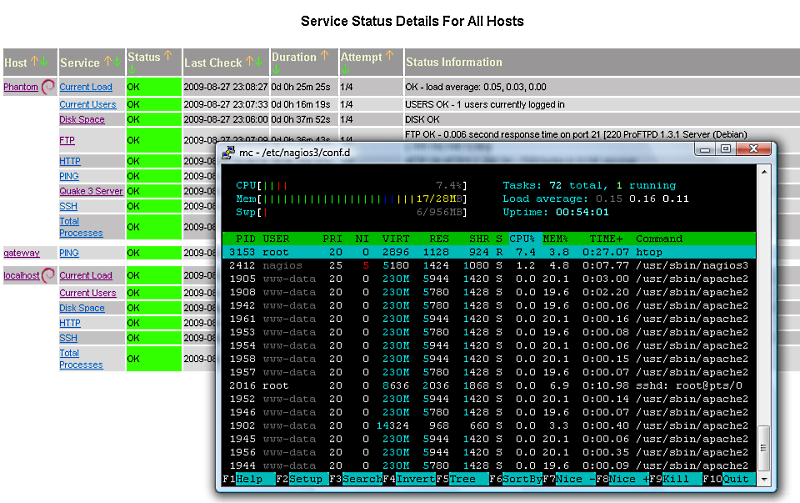The width and height of the screenshot is (800, 503).
Task: Sort Last Check column ascending arrow
Action: click(249, 61)
